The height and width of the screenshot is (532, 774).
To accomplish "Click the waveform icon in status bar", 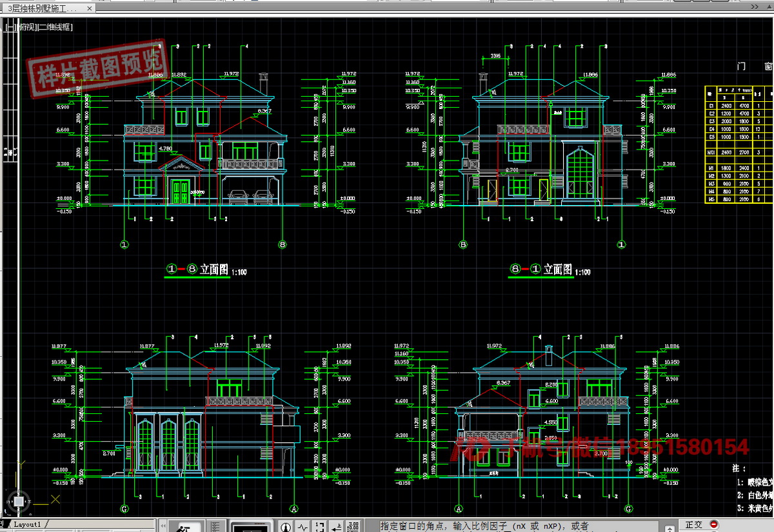I will [x=303, y=527].
